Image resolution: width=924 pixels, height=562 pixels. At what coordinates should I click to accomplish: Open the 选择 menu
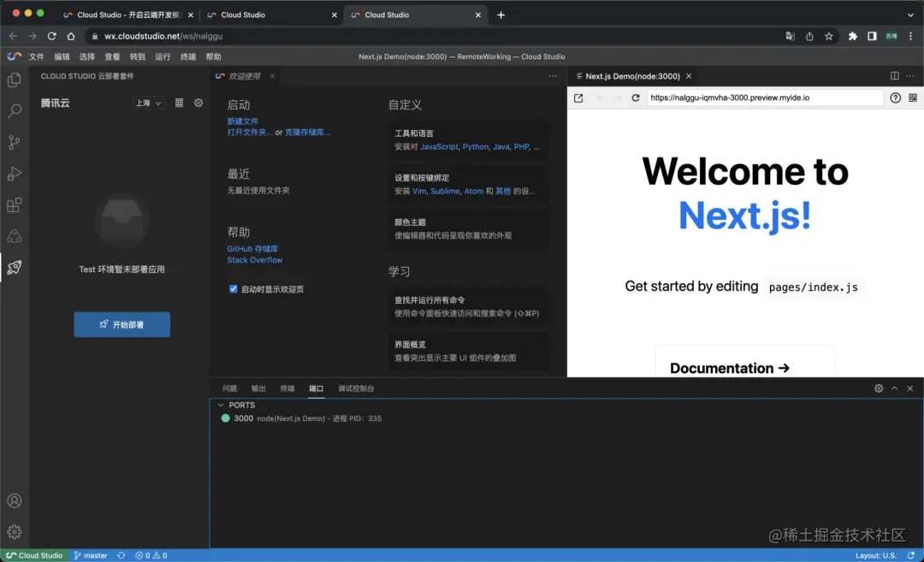coord(87,56)
